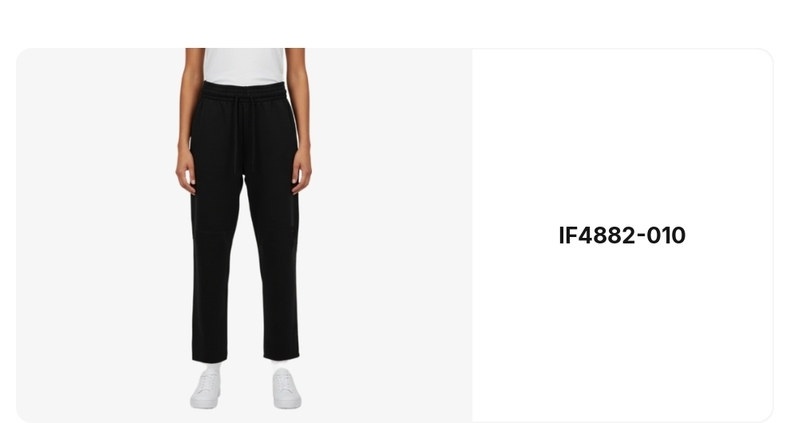Select the elastic waistband of the pants
The width and height of the screenshot is (790, 423).
click(x=245, y=92)
